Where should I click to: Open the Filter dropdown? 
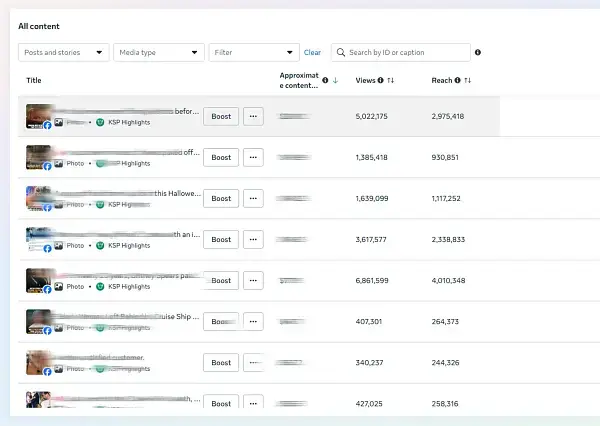tap(253, 52)
